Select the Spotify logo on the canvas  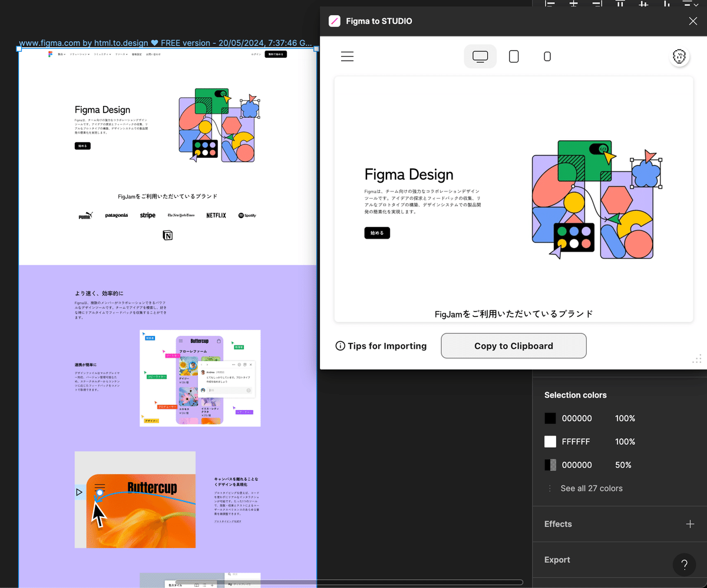[x=247, y=216]
